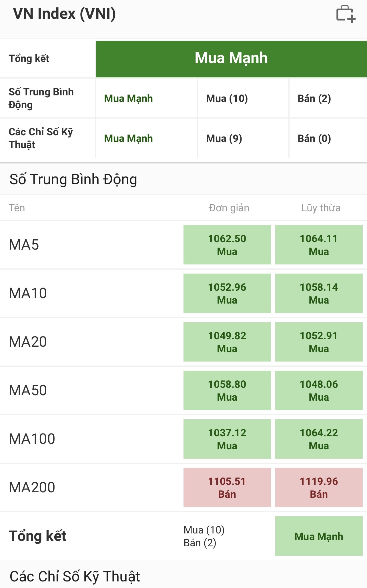Screen dimensions: 367x588
Task: Click the MA50 simple 1058.80 cell
Action: point(227,390)
